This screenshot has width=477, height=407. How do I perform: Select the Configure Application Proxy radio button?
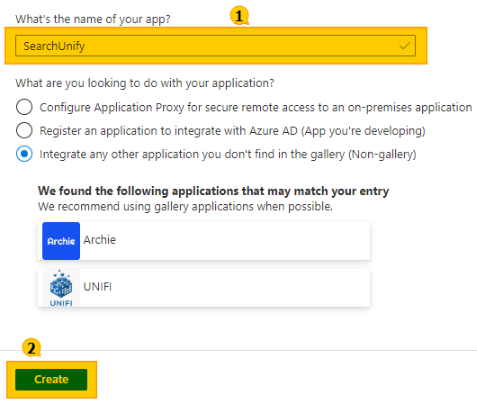pos(24,107)
